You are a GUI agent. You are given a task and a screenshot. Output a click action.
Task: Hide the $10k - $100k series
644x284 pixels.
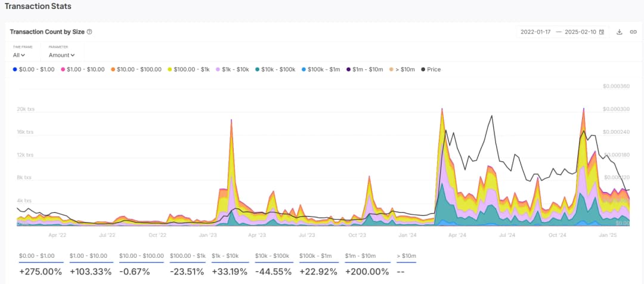274,70
